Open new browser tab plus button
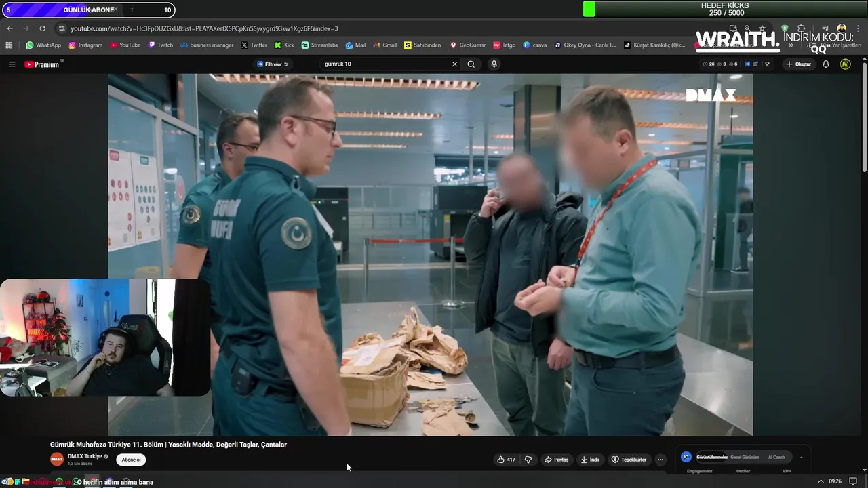 [132, 9]
